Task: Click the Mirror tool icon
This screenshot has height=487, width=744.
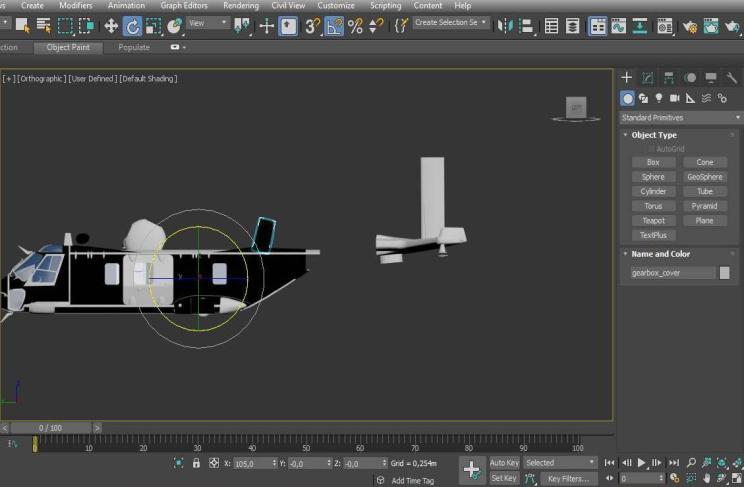Action: pyautogui.click(x=505, y=26)
